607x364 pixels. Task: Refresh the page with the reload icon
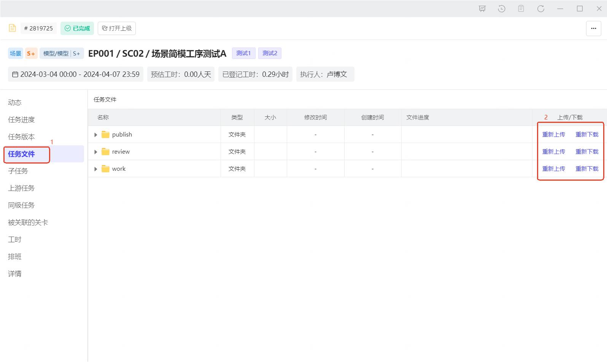(x=540, y=9)
